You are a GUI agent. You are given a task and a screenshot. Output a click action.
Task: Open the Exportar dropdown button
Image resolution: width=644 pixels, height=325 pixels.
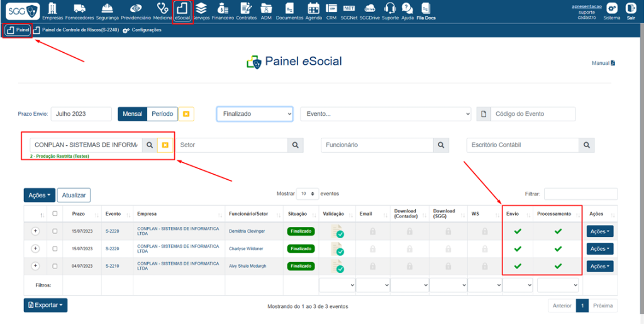click(45, 306)
